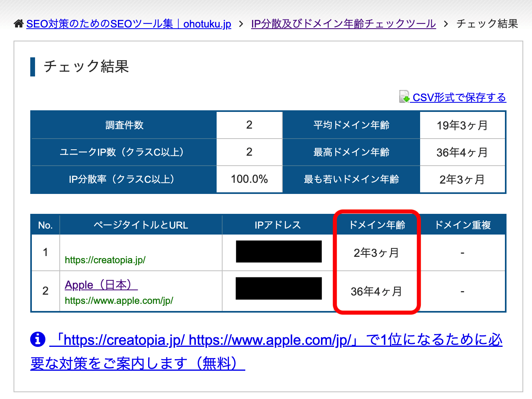This screenshot has width=532, height=399.
Task: Click the home icon in the breadcrumb
Action: pos(18,23)
